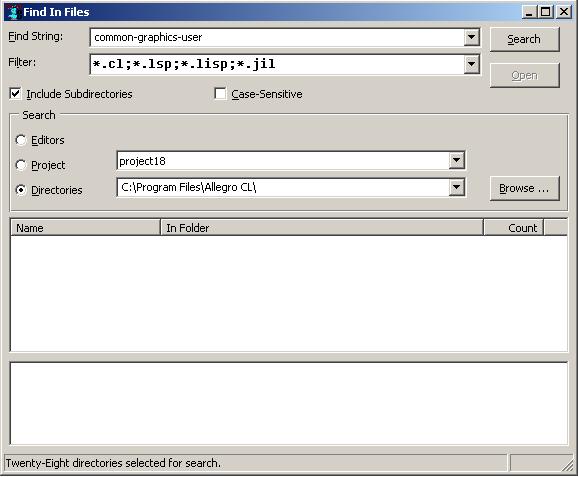Select the Editors radio button
The width and height of the screenshot is (578, 477).
pyautogui.click(x=21, y=140)
